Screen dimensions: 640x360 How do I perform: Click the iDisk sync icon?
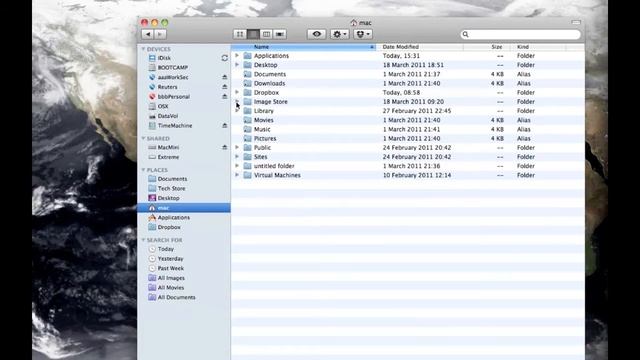coord(224,58)
